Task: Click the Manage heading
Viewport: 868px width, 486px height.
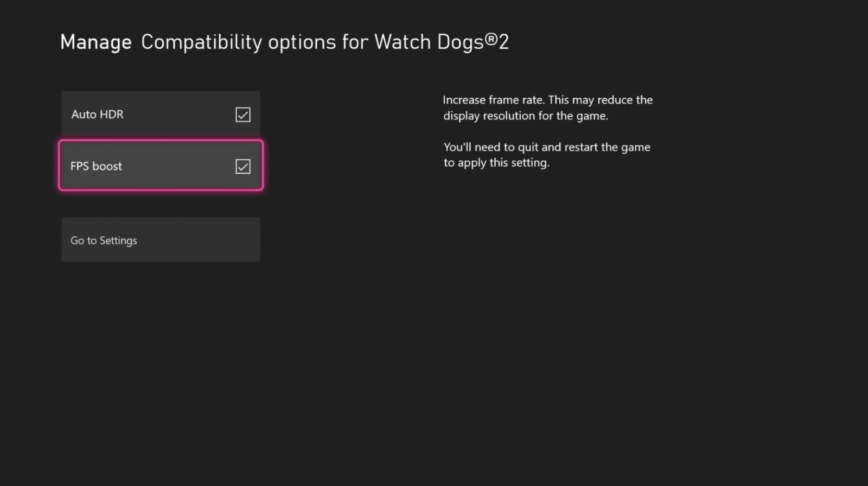Action: coord(96,42)
